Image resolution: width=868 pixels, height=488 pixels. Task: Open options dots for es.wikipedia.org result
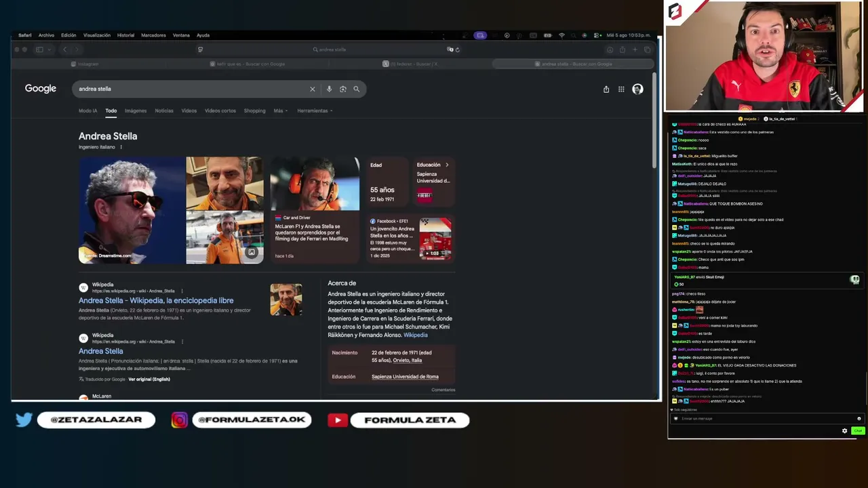coord(182,291)
